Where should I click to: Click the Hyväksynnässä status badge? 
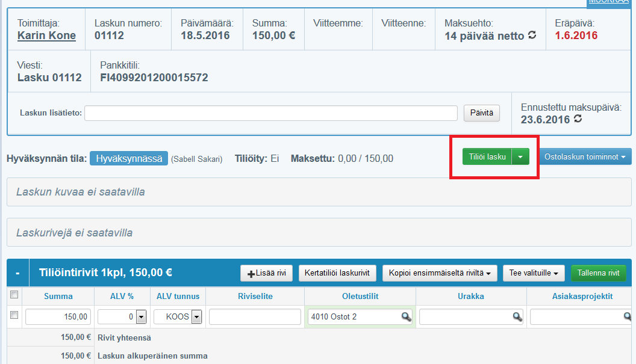point(129,158)
